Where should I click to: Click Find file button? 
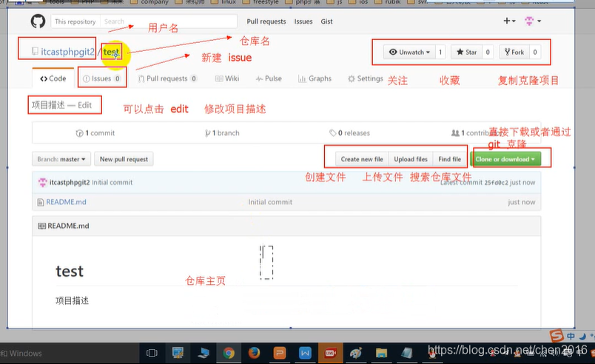tap(449, 159)
